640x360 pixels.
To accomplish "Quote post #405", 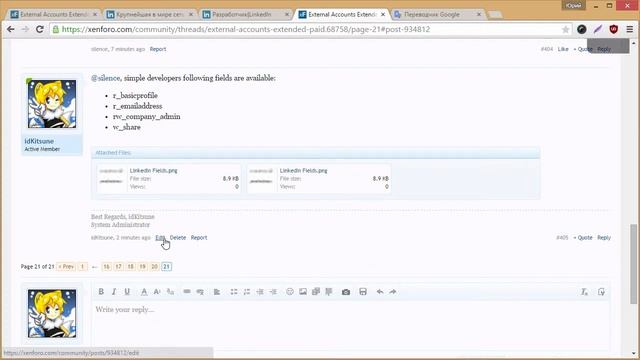I will (x=583, y=238).
